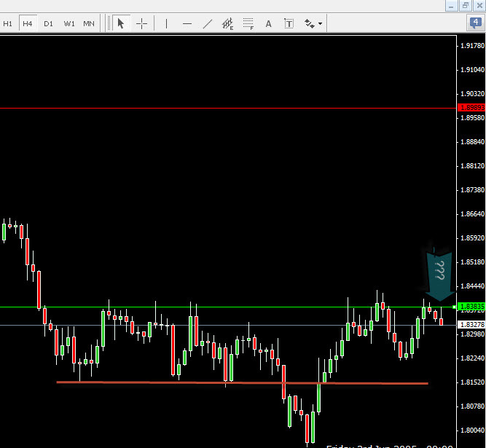Click the red 1.89893 price label
The height and width of the screenshot is (448, 486).
pyautogui.click(x=471, y=108)
